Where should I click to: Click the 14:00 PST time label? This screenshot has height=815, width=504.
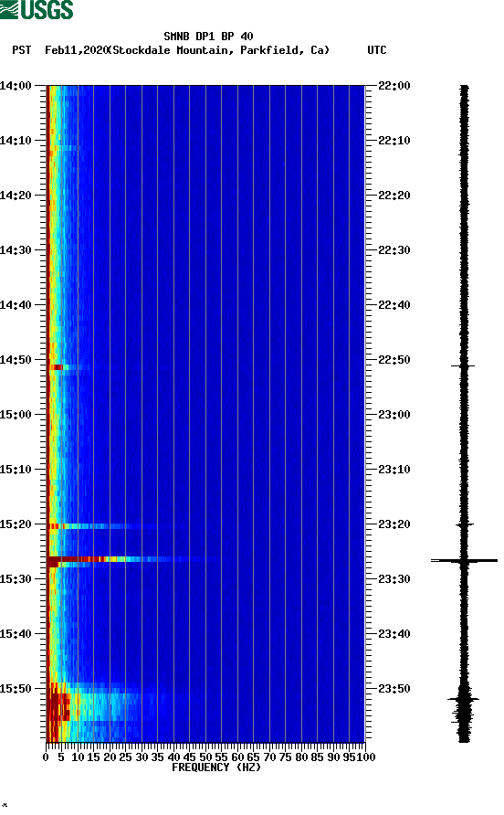[x=16, y=85]
